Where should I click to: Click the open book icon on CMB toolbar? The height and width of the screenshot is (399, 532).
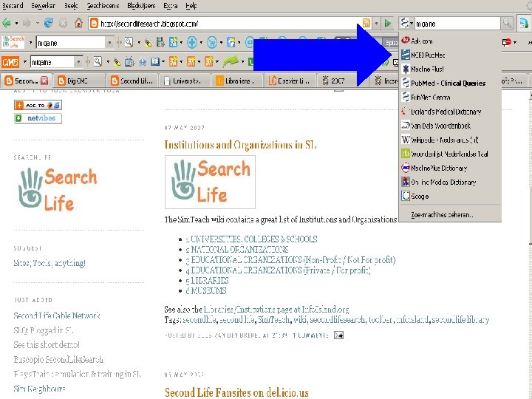[155, 62]
